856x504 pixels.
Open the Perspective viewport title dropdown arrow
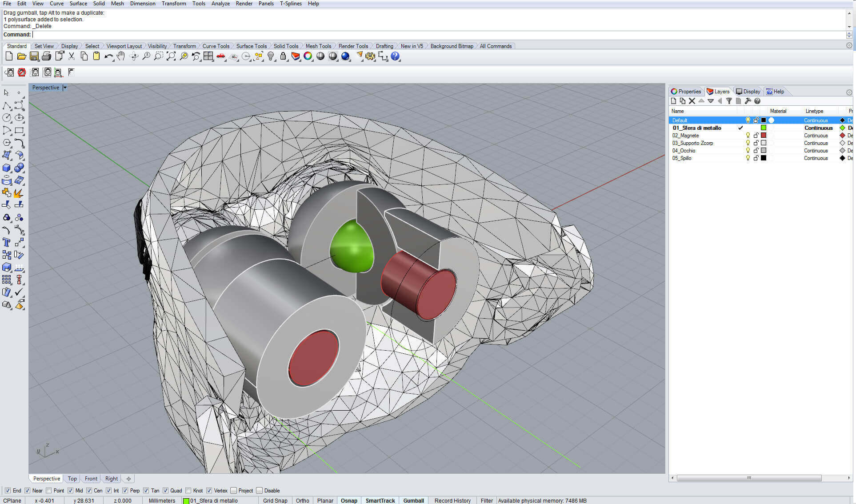click(x=65, y=88)
